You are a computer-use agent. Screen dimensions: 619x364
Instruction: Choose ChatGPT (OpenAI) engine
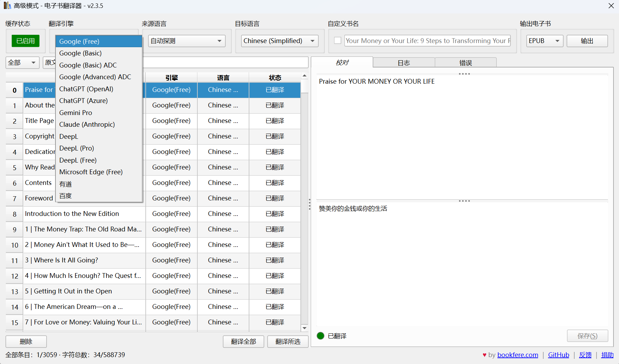(99, 89)
